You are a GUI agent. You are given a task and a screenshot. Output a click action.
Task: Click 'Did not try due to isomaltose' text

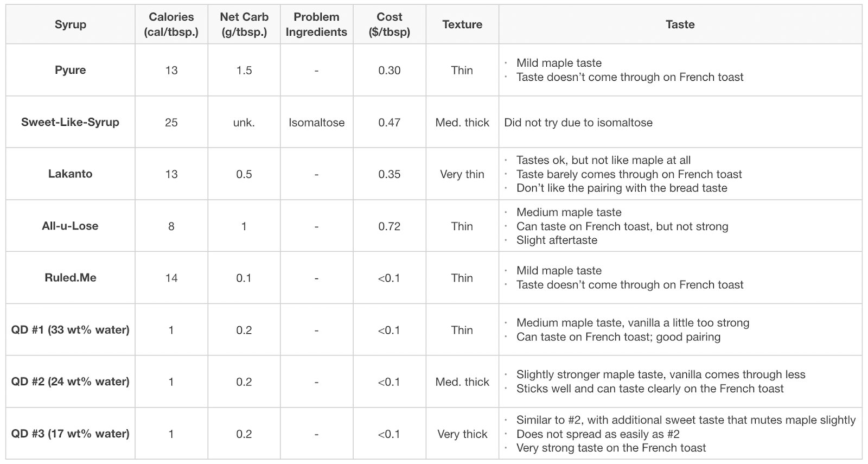(578, 122)
